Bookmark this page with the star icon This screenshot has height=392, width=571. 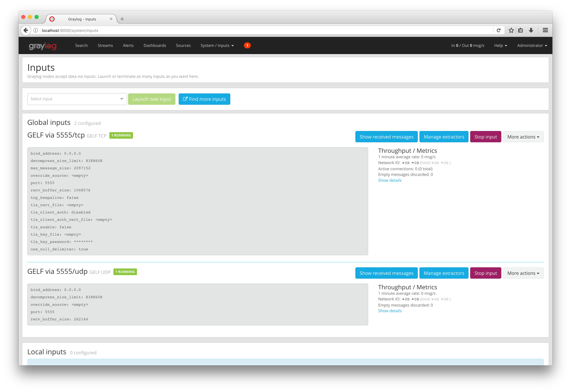pos(511,30)
